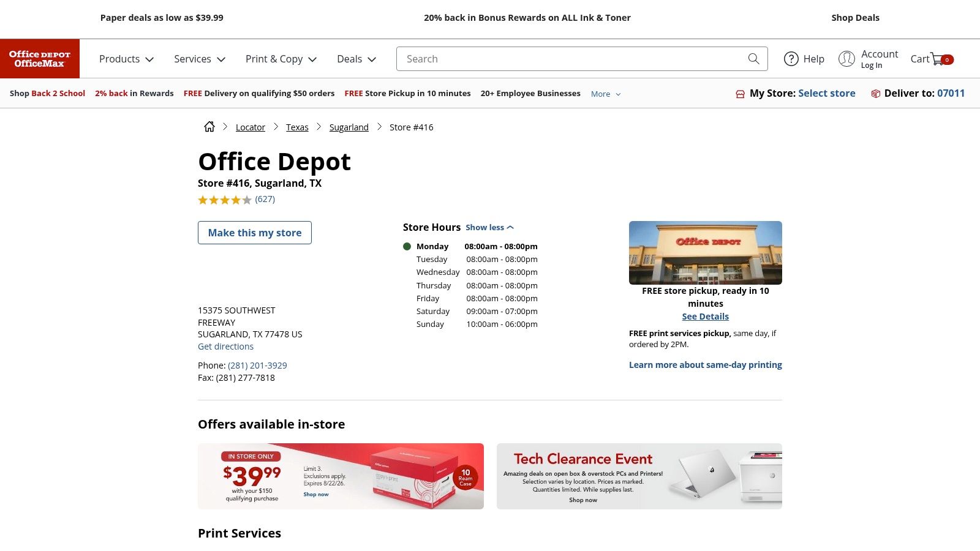Change delivery zip code 07011
The width and height of the screenshot is (980, 551).
point(951,93)
